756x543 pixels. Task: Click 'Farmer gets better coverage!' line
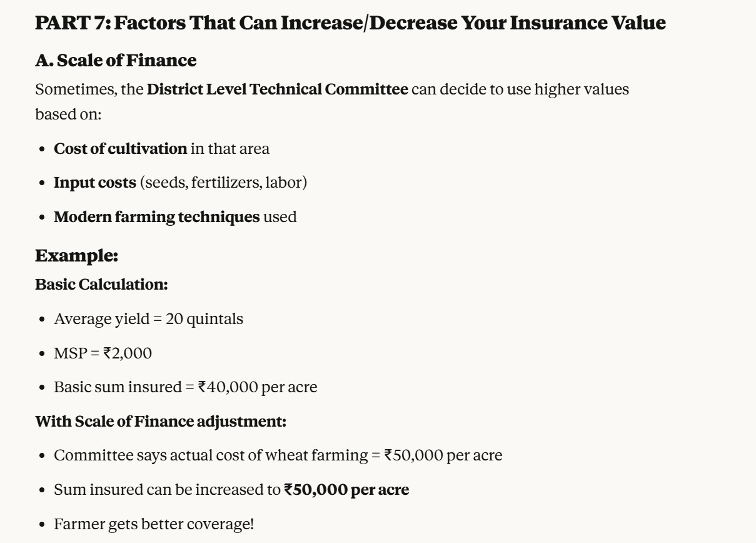coord(154,524)
